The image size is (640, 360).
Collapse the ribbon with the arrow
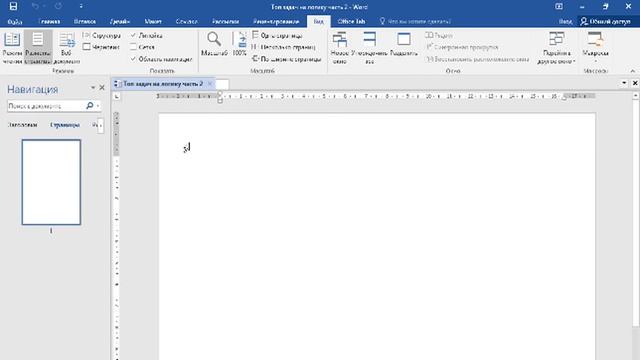pyautogui.click(x=633, y=71)
